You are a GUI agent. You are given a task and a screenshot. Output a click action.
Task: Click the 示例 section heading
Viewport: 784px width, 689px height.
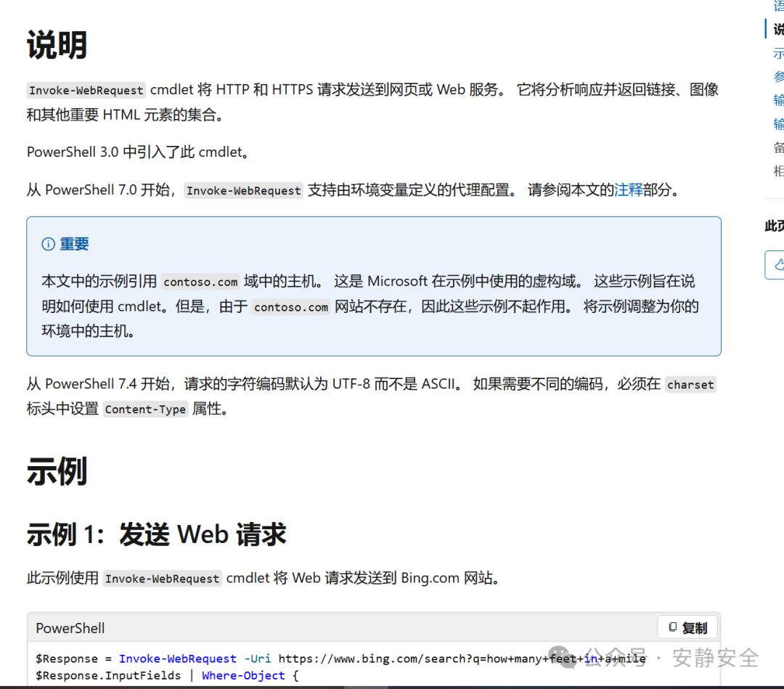(56, 472)
